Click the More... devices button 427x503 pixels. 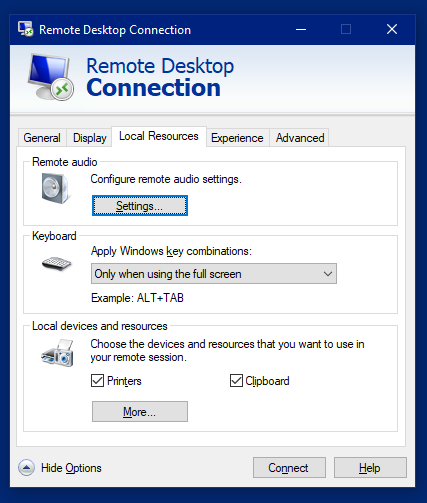[x=140, y=412]
